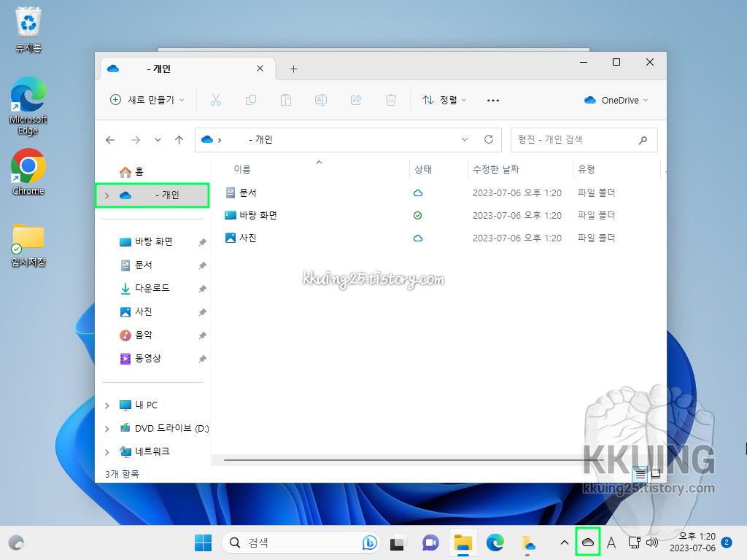The height and width of the screenshot is (560, 747).
Task: Refresh the current folder view
Action: pos(489,139)
